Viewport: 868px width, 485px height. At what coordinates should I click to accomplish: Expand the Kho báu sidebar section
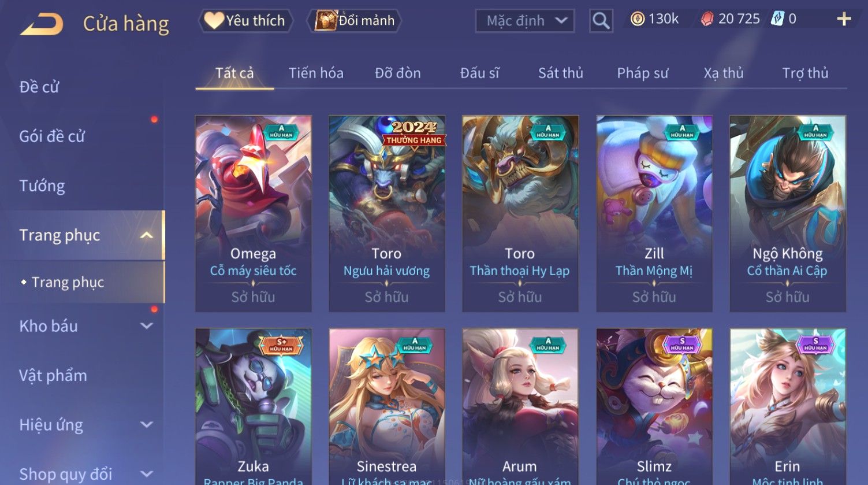(147, 326)
